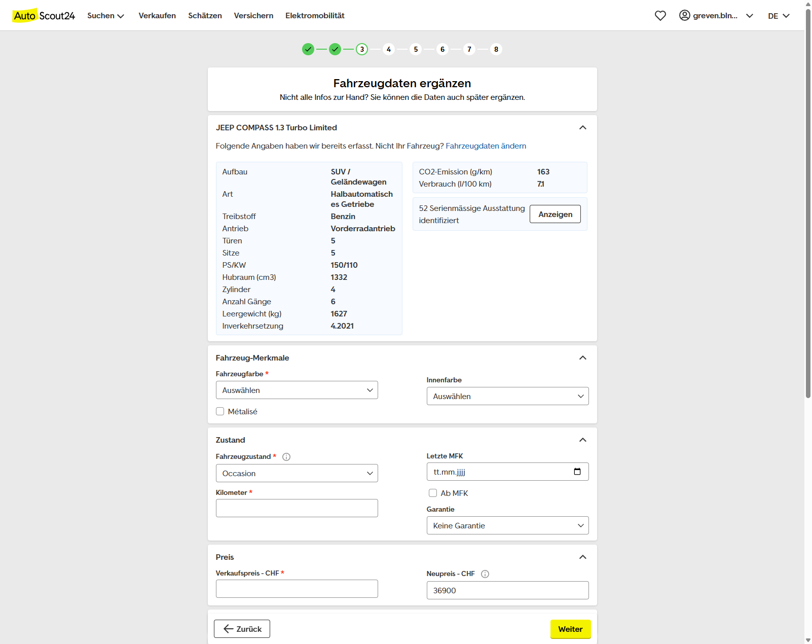Collapse the JEEP COMPASS details section
This screenshot has height=644, width=812.
click(583, 128)
